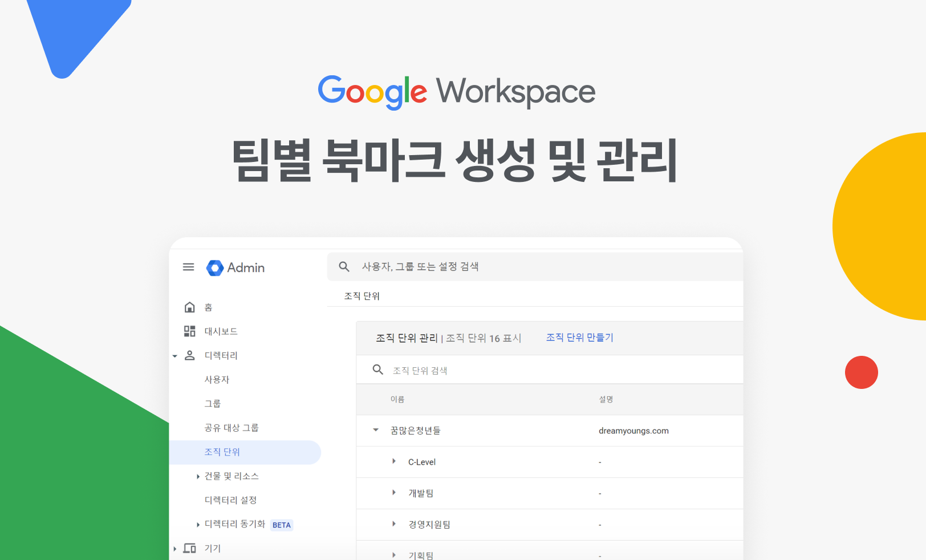Click the magnifier icon in 조직 단위 검색
This screenshot has height=560, width=926.
(x=377, y=370)
